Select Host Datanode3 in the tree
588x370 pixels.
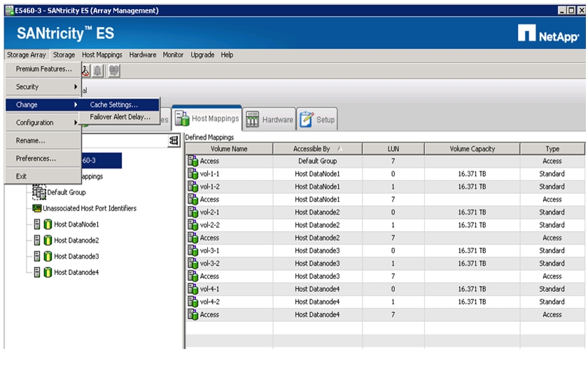pos(76,257)
